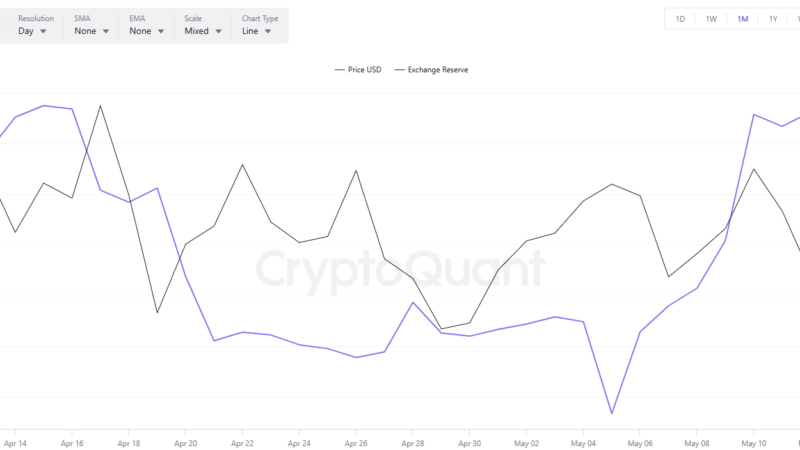Viewport: 800px width, 450px height.
Task: Select the 1D time range
Action: (680, 19)
